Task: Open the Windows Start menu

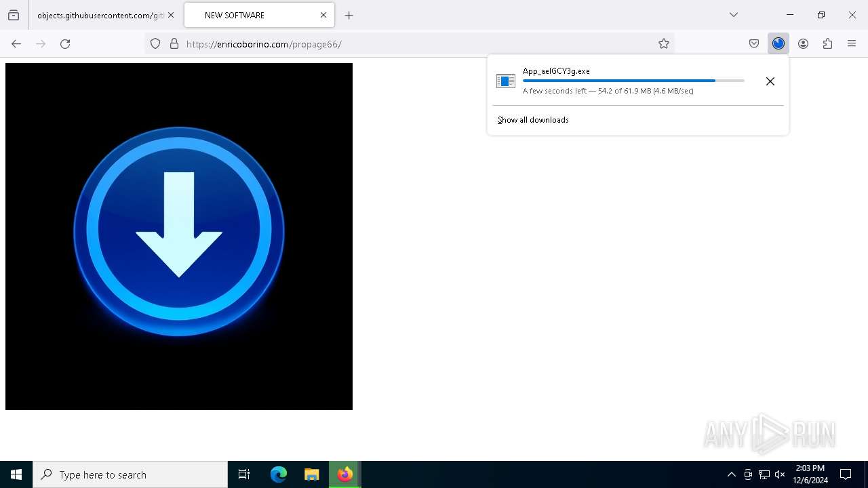Action: pos(16,474)
